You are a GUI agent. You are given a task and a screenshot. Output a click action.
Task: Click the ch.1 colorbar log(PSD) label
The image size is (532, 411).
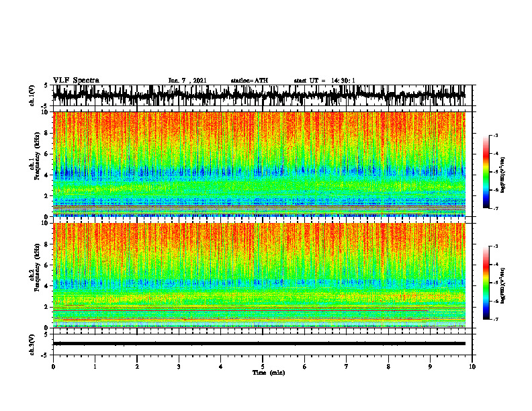pyautogui.click(x=503, y=175)
